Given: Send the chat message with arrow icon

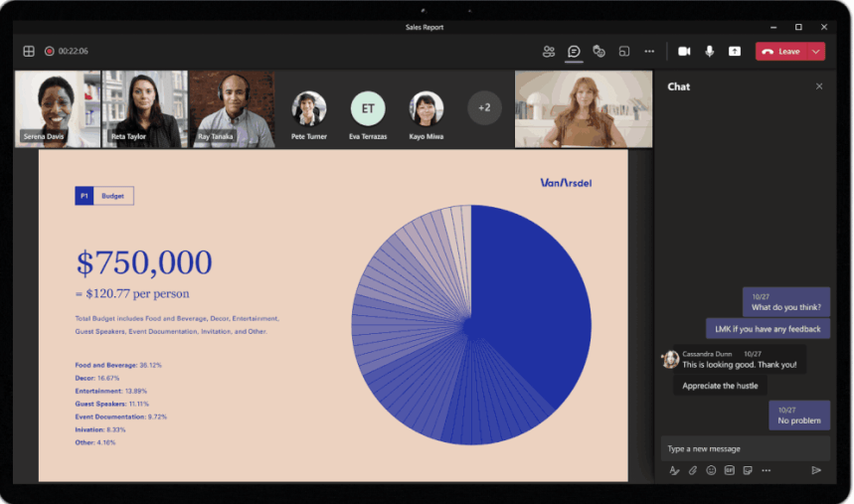Looking at the screenshot, I should point(816,470).
